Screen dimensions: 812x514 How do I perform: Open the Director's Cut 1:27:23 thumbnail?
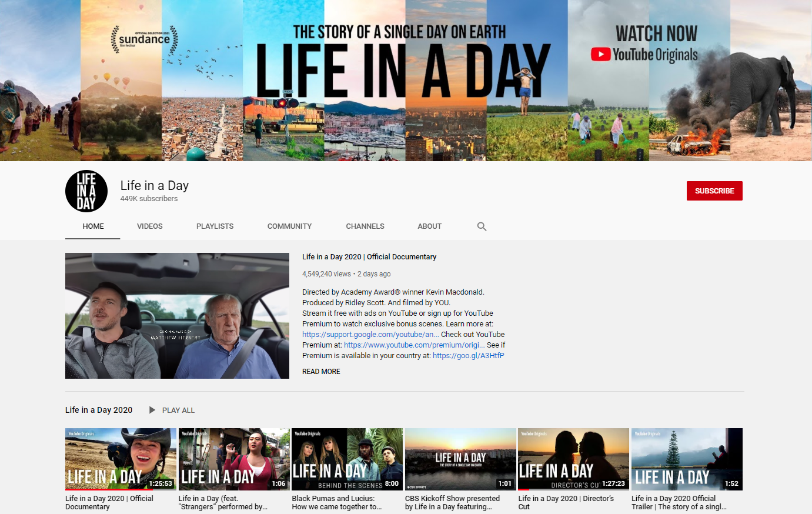click(574, 459)
